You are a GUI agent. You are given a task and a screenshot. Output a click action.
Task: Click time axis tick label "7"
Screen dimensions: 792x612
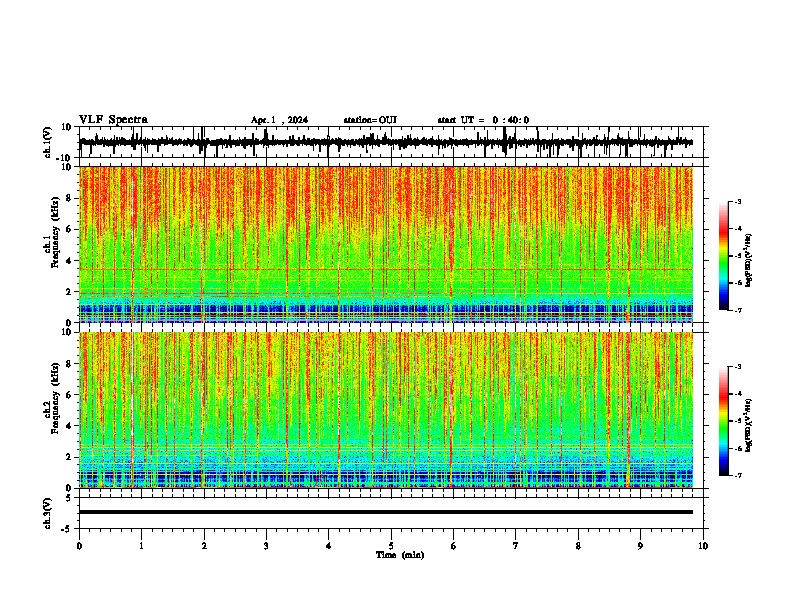[516, 546]
